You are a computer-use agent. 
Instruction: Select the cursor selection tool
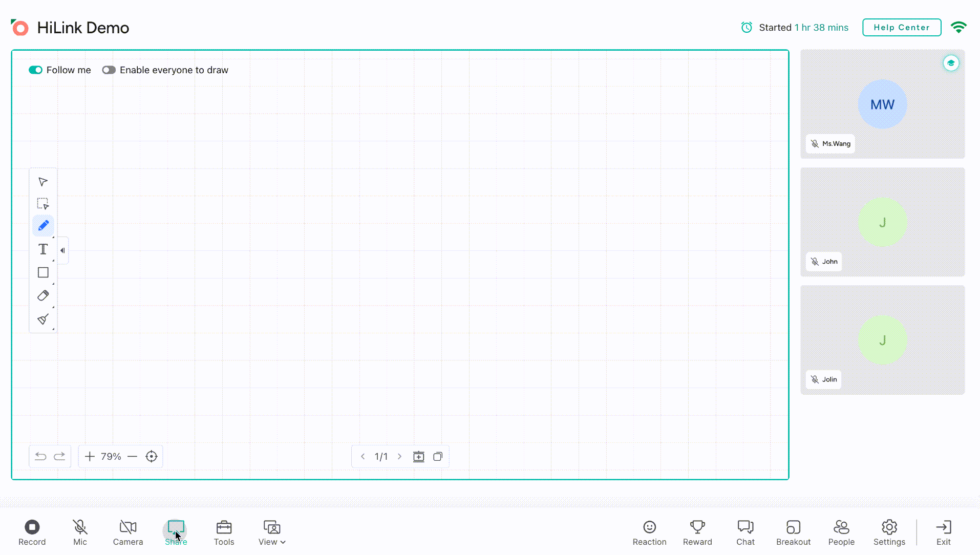[43, 181]
